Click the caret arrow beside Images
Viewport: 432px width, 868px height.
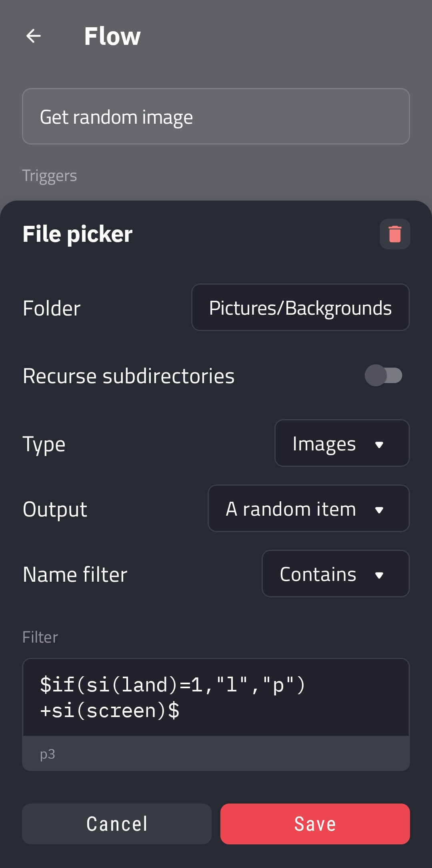[379, 444]
